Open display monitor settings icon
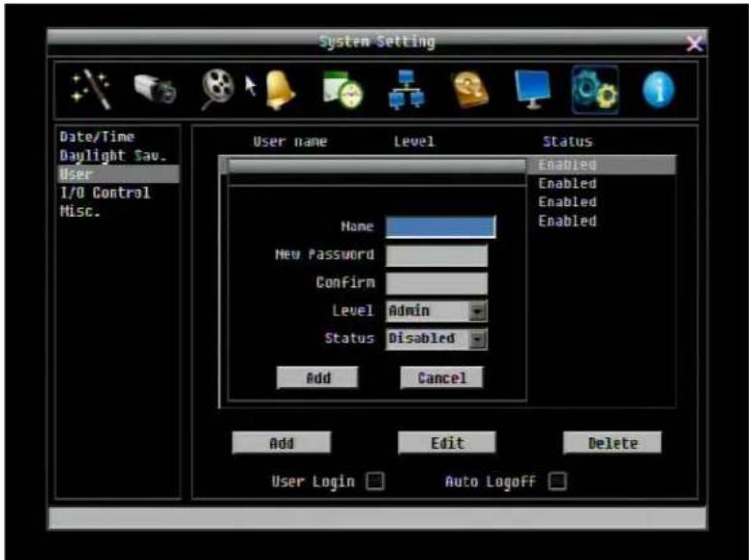The height and width of the screenshot is (560, 749). coord(532,89)
